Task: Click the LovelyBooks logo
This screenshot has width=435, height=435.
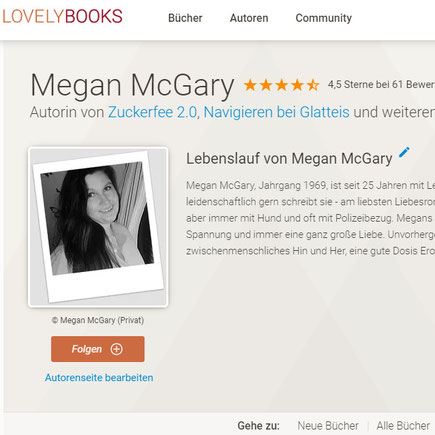Action: point(62,17)
